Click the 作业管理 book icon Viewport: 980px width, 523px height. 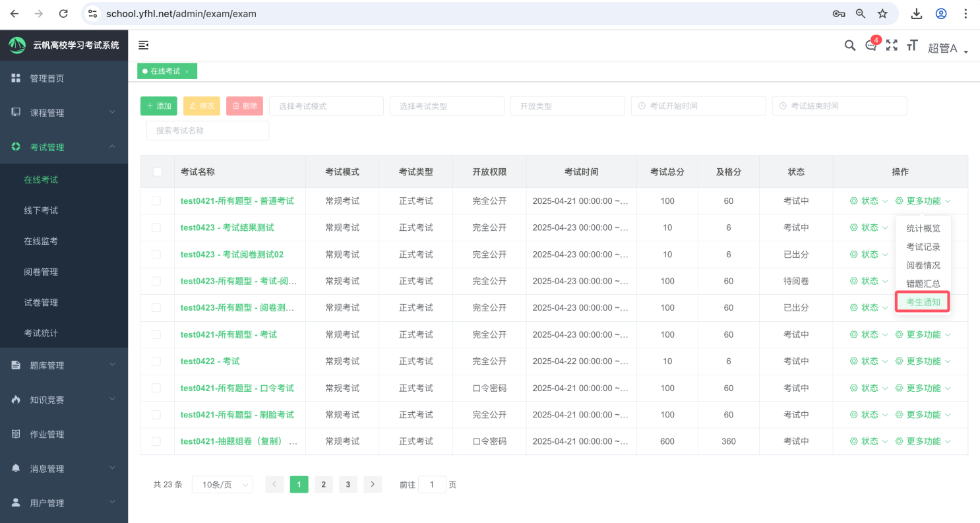coord(16,434)
